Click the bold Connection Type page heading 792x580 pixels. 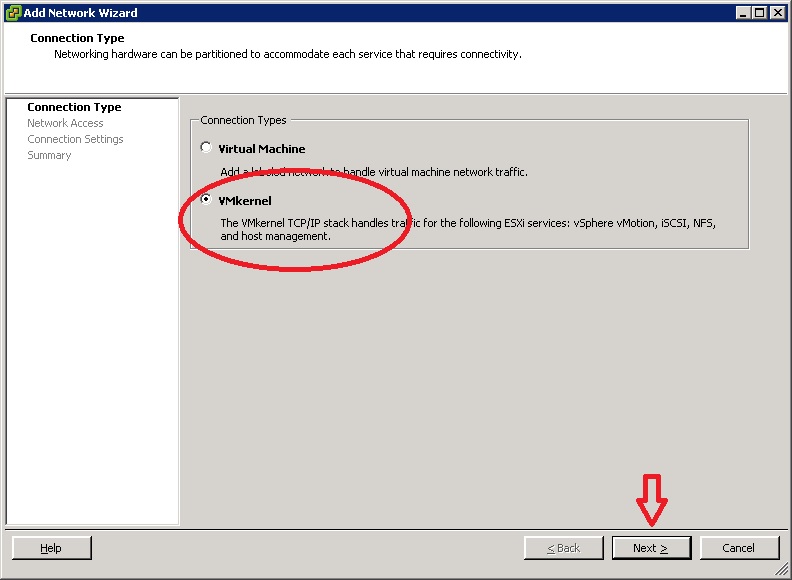[x=77, y=38]
